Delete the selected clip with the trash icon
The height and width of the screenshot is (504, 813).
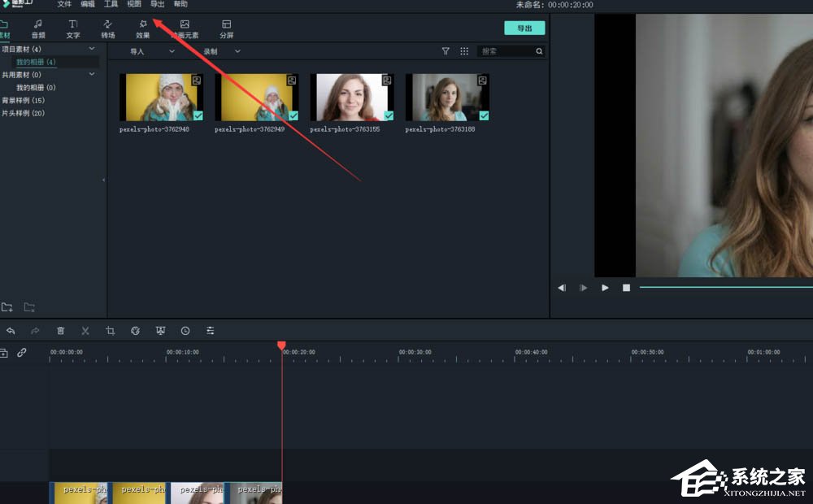click(60, 331)
